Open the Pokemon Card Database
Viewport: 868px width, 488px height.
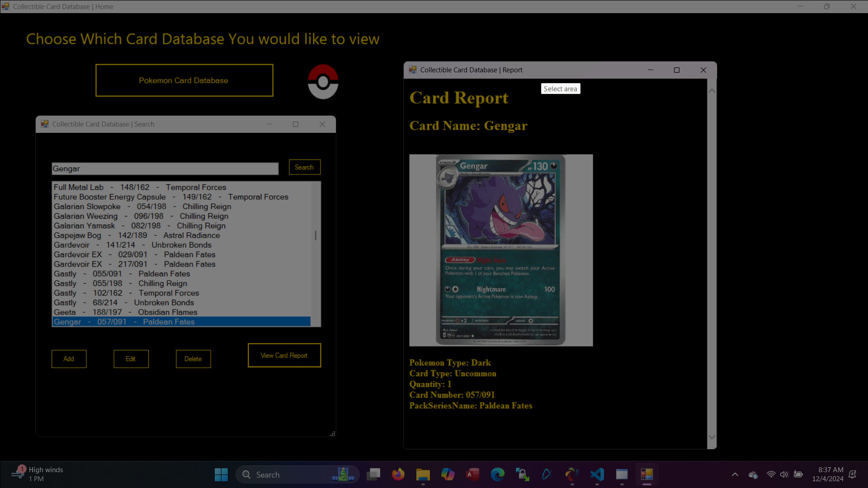click(x=184, y=80)
